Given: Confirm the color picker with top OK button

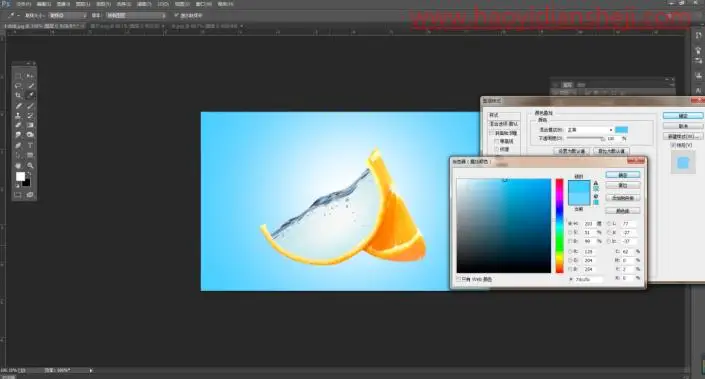Looking at the screenshot, I should coord(623,175).
